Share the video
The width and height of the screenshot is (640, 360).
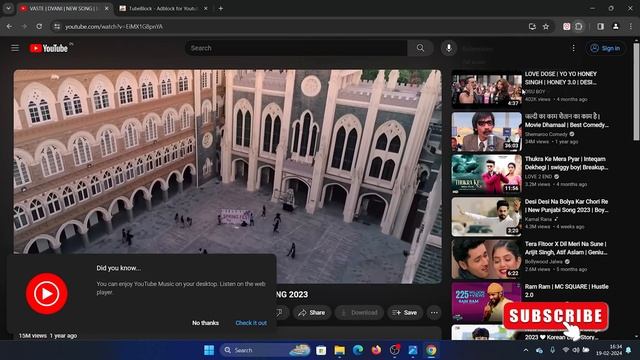click(x=312, y=313)
